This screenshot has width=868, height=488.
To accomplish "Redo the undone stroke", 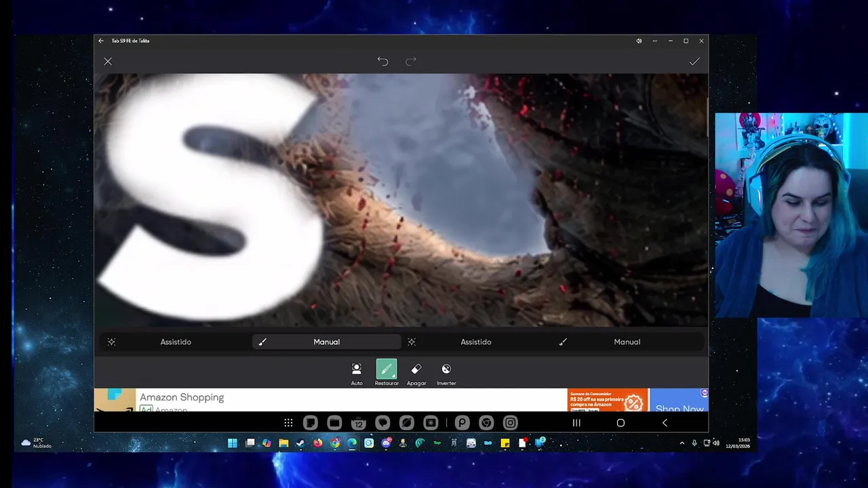I will [411, 62].
